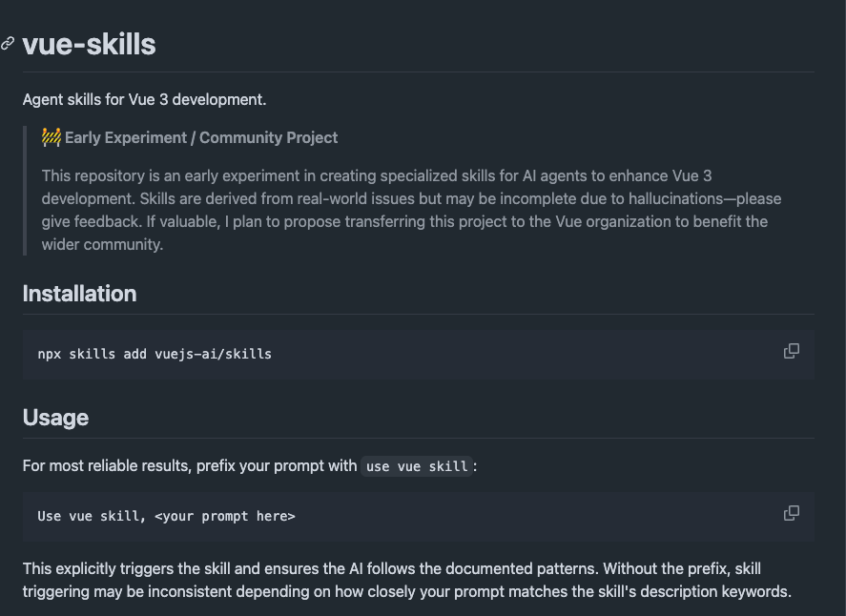Click the vue-skills page heading
Image resolution: width=846 pixels, height=616 pixels.
(89, 44)
